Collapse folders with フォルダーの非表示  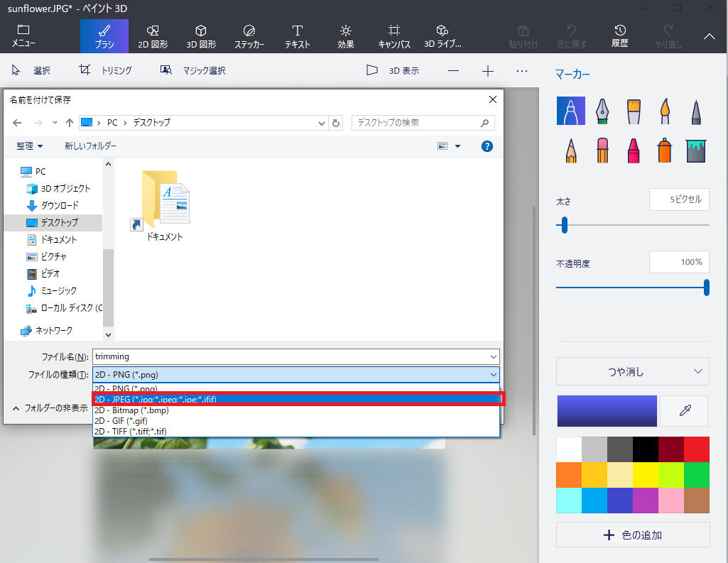click(x=50, y=408)
